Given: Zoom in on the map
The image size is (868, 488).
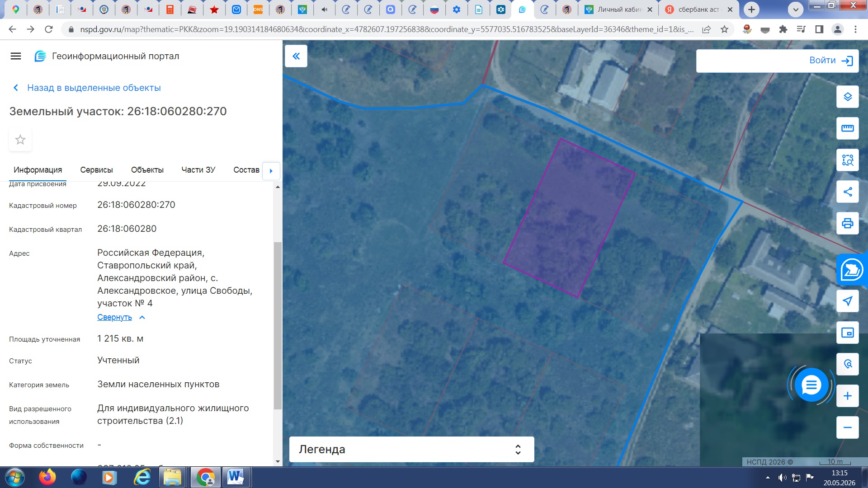Looking at the screenshot, I should (x=847, y=396).
